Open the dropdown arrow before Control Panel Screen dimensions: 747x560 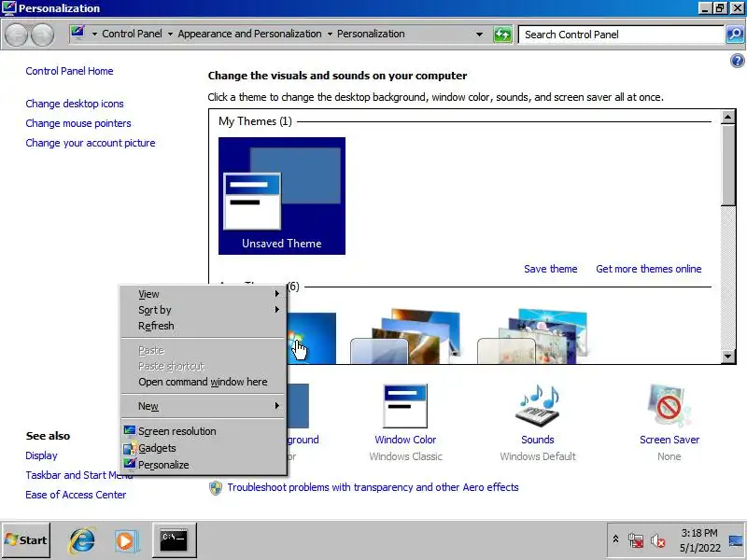click(x=94, y=35)
